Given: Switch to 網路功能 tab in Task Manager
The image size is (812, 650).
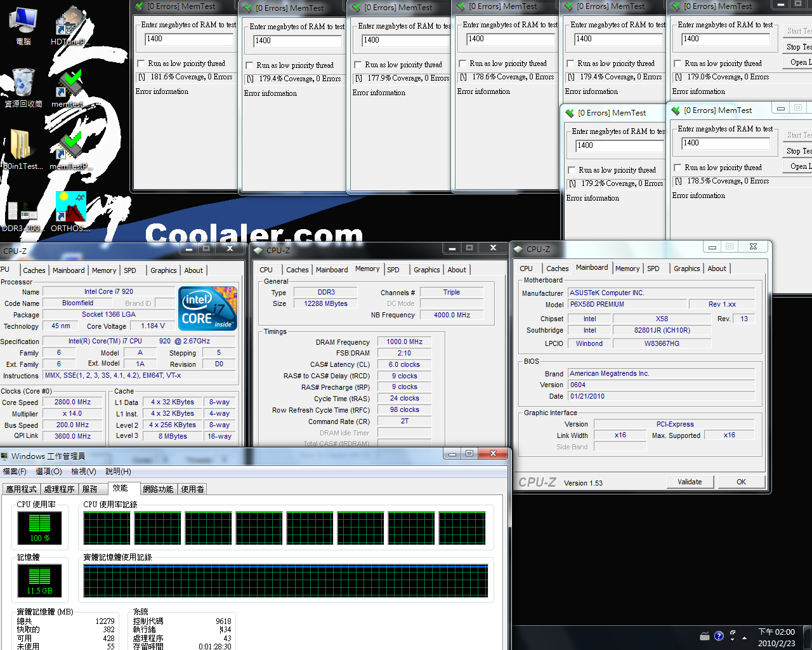Looking at the screenshot, I should click(x=158, y=489).
